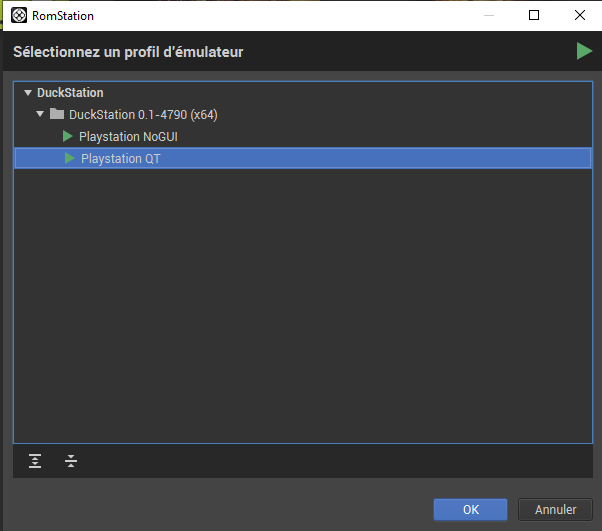Confirm with the OK button
The image size is (602, 531).
coord(470,509)
